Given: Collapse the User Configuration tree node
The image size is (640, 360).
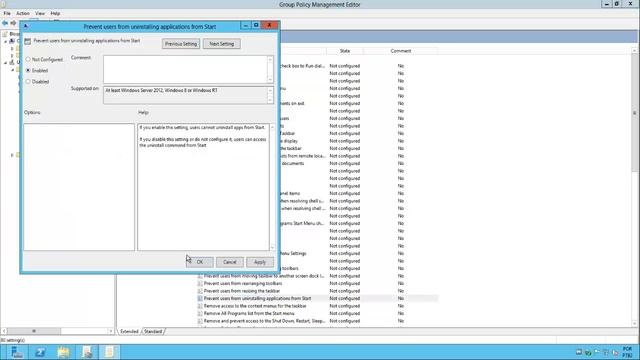Looking at the screenshot, I should [6, 63].
